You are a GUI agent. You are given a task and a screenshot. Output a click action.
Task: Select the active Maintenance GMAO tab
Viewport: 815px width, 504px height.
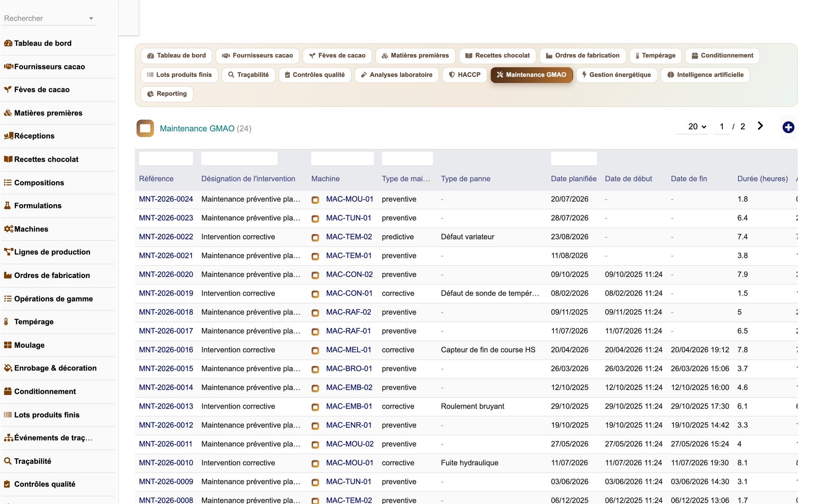pos(531,75)
